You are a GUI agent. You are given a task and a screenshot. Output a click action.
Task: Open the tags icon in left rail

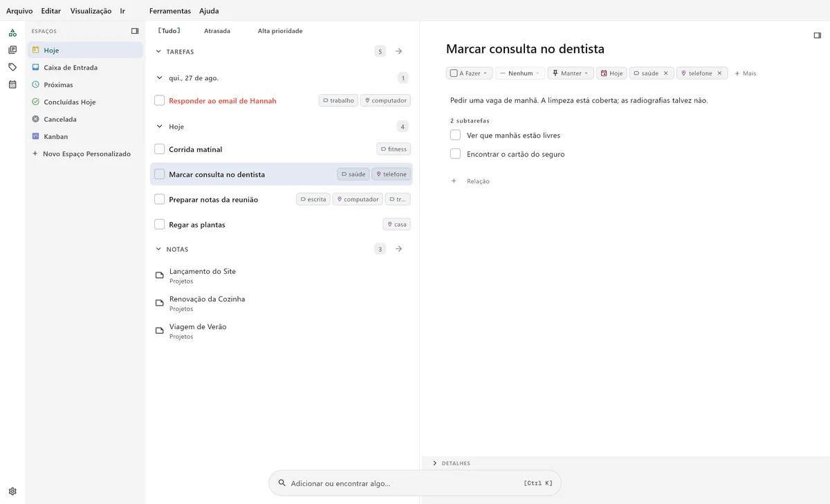pos(12,67)
